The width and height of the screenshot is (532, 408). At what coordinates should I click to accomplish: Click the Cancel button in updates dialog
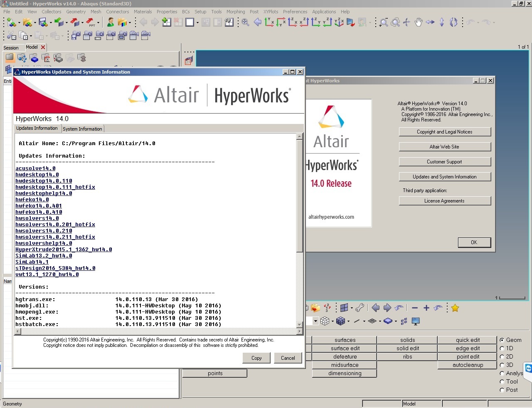(288, 358)
